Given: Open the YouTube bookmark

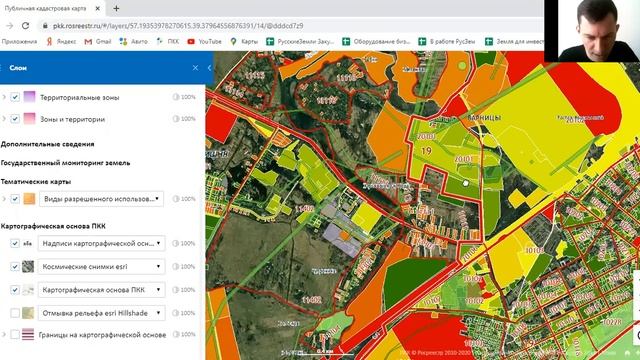Looking at the screenshot, I should click(x=204, y=41).
